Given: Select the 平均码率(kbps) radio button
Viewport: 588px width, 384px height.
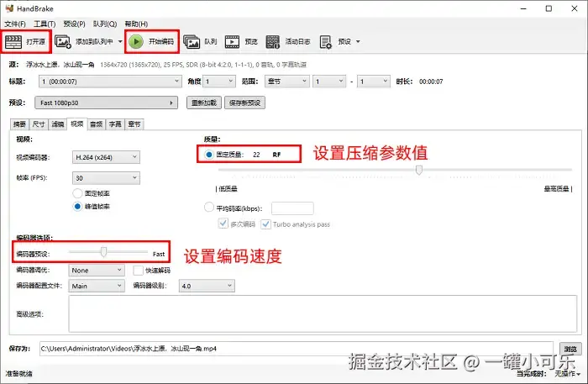Looking at the screenshot, I should coord(209,207).
